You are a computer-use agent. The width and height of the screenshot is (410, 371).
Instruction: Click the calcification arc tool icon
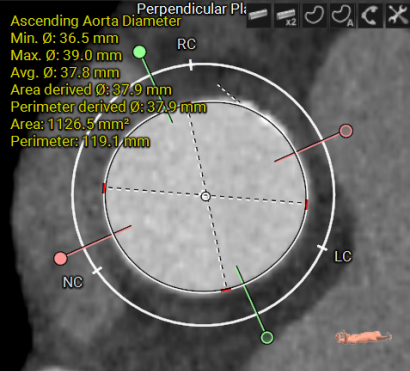(x=369, y=15)
